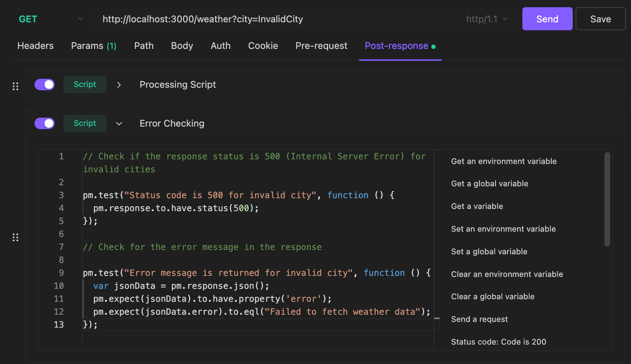The image size is (631, 364).
Task: Insert 'Get a variable' snippet
Action: (477, 206)
